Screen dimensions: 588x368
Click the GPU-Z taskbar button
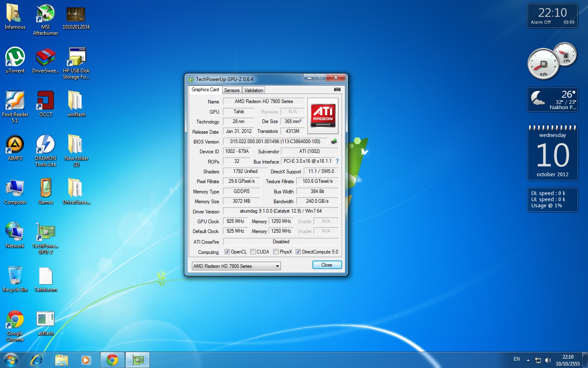coord(138,360)
